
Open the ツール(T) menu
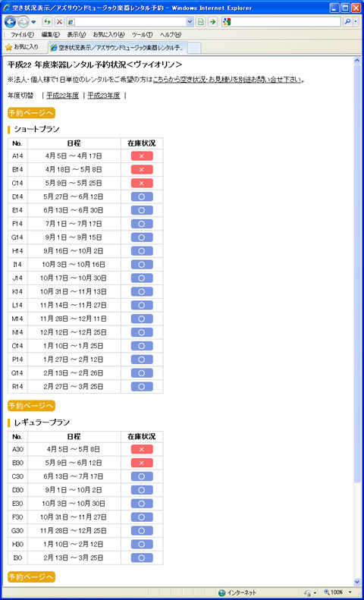(x=142, y=35)
